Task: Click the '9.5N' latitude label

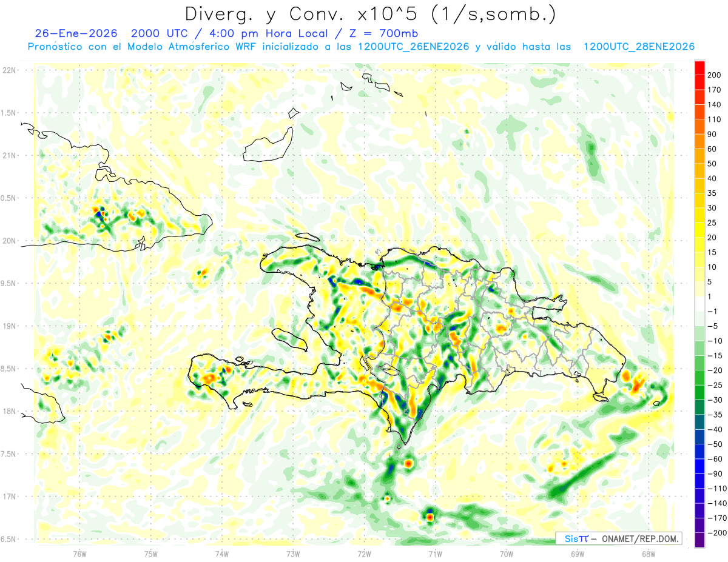Action: pos(9,283)
